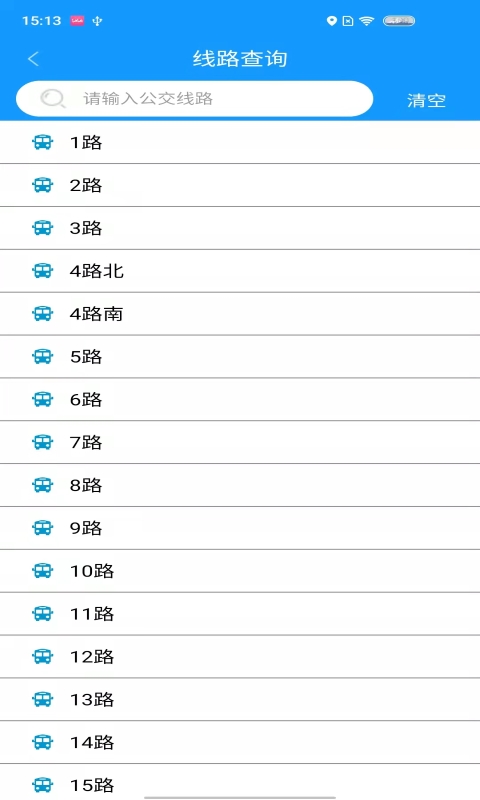The width and height of the screenshot is (480, 800).
Task: Tap the bus icon beside 4路北
Action: (42, 271)
